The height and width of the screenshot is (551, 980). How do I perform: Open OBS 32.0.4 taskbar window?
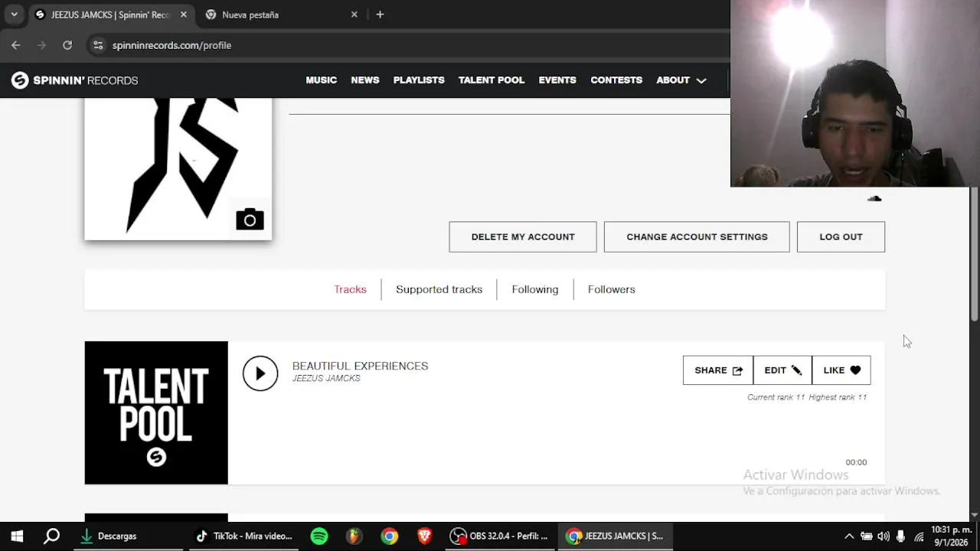pyautogui.click(x=500, y=536)
